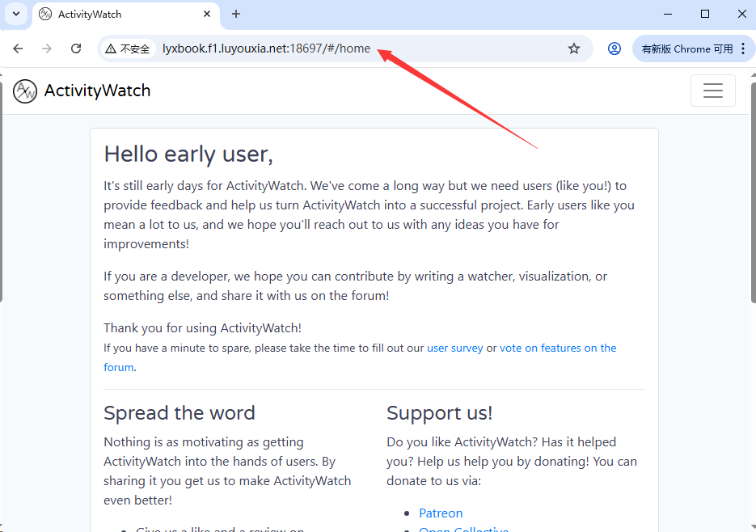Click the page vertical scrollbar thumb

click(x=753, y=193)
